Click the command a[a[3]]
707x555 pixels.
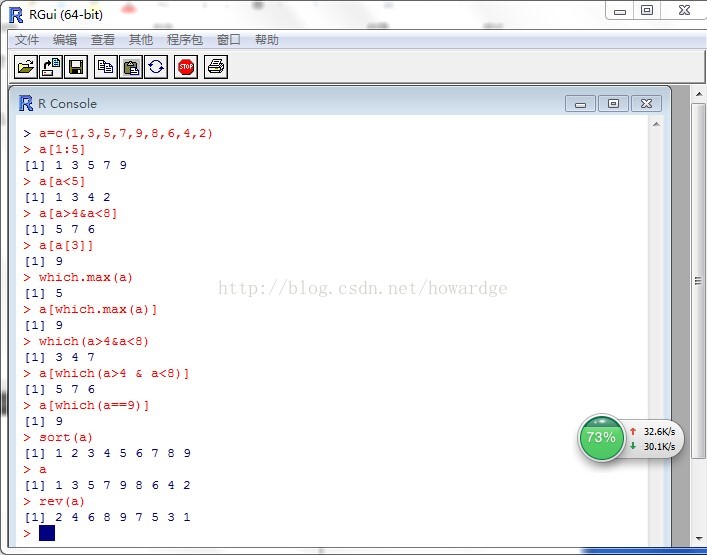[x=66, y=245]
